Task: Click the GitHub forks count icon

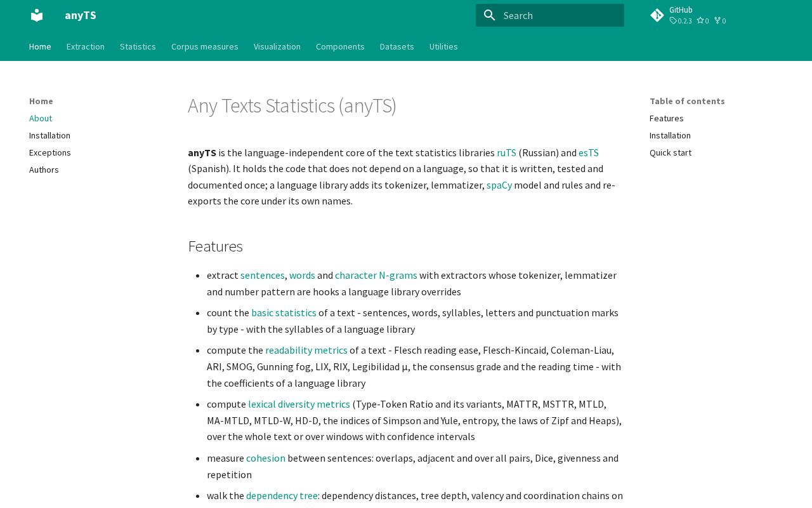Action: 717,21
